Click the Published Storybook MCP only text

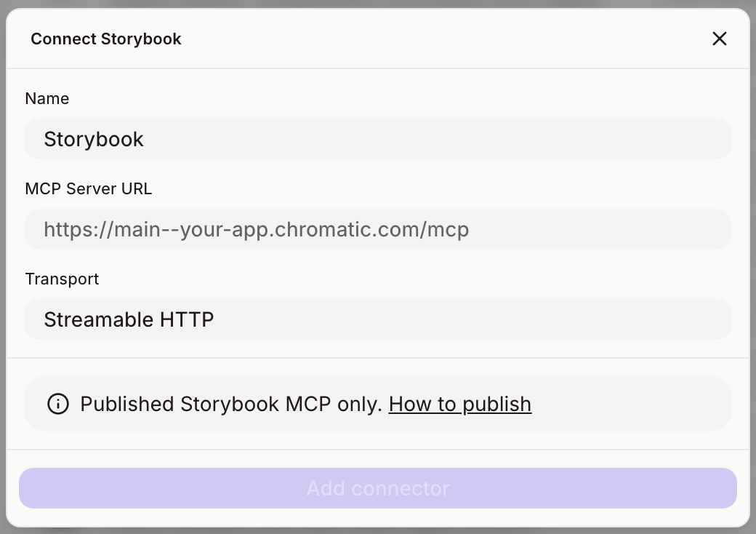tap(231, 405)
